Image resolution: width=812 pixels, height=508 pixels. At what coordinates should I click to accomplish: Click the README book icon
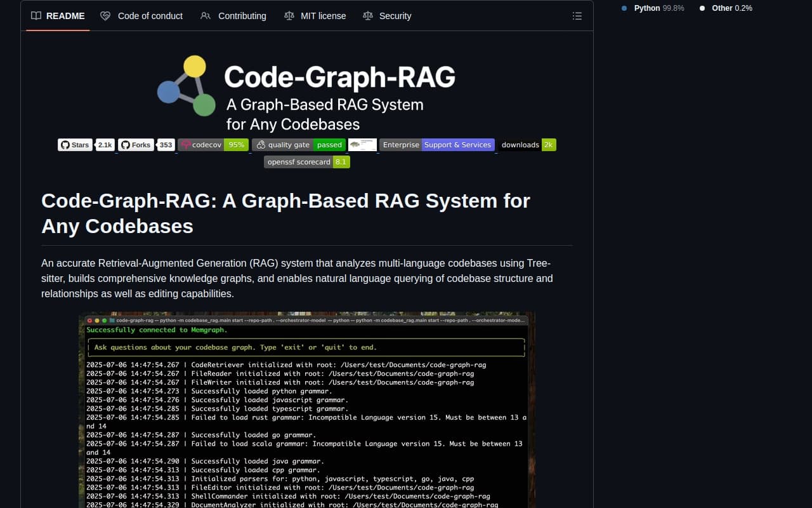point(36,16)
